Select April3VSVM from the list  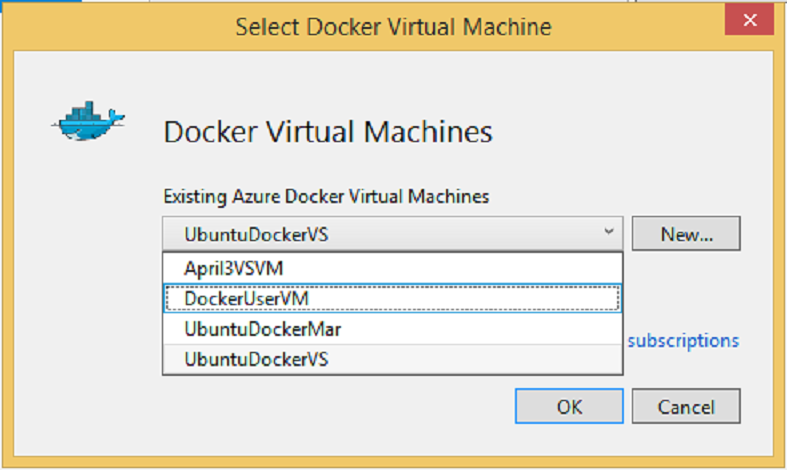click(392, 269)
